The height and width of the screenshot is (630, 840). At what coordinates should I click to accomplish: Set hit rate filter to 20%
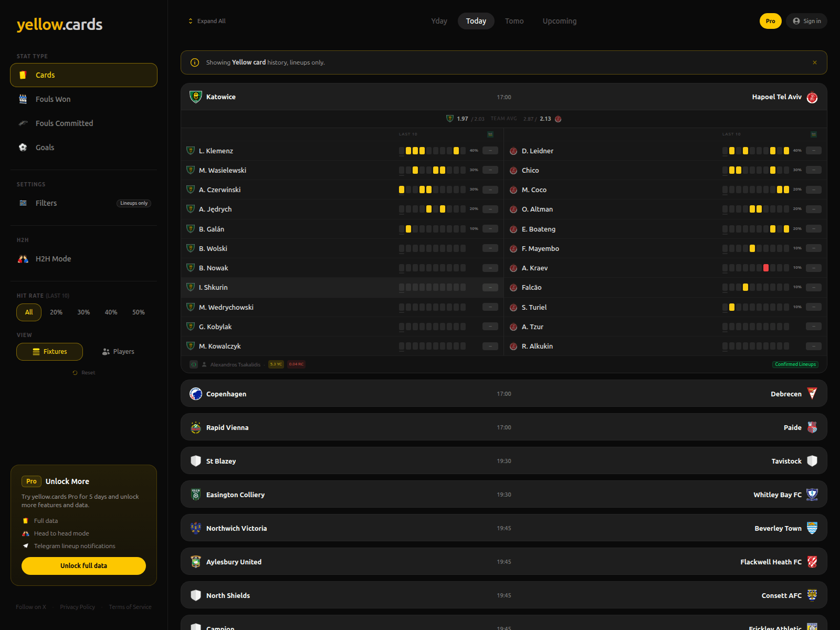pos(56,312)
